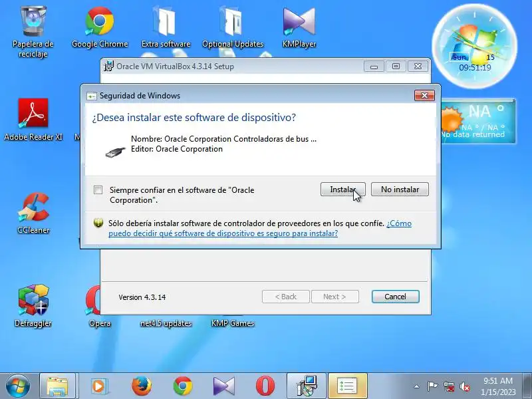The height and width of the screenshot is (399, 532).
Task: Choose No instalar in security dialog
Action: 400,190
